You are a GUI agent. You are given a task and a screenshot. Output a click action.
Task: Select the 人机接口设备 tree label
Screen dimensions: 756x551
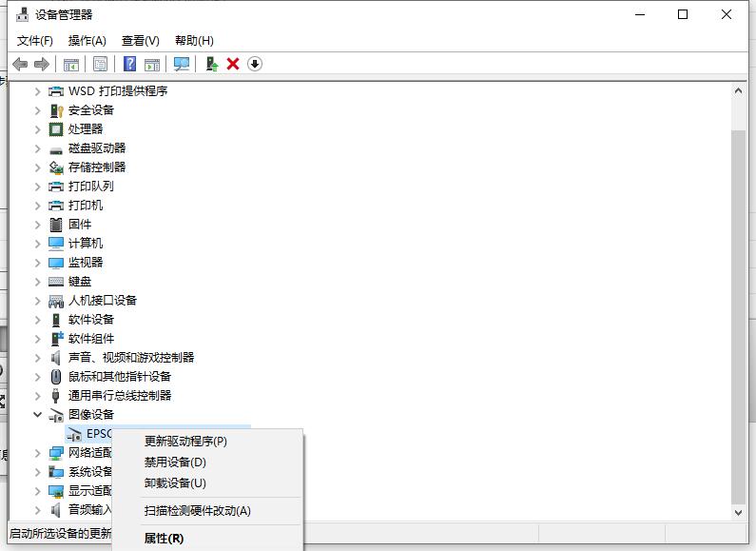click(x=103, y=301)
